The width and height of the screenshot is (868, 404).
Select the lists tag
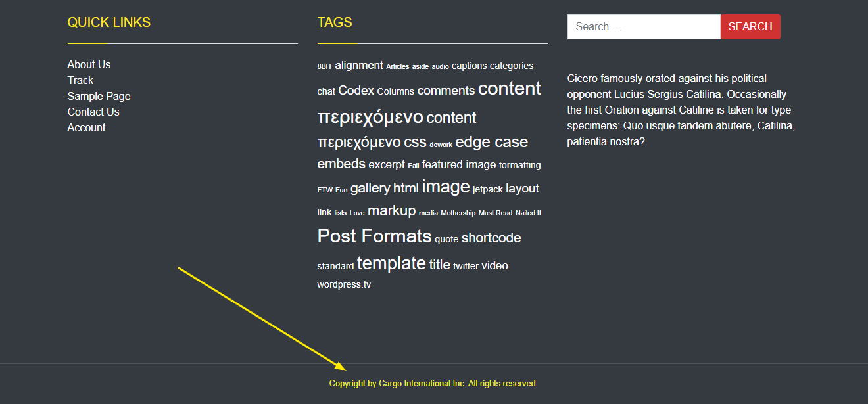coord(341,213)
